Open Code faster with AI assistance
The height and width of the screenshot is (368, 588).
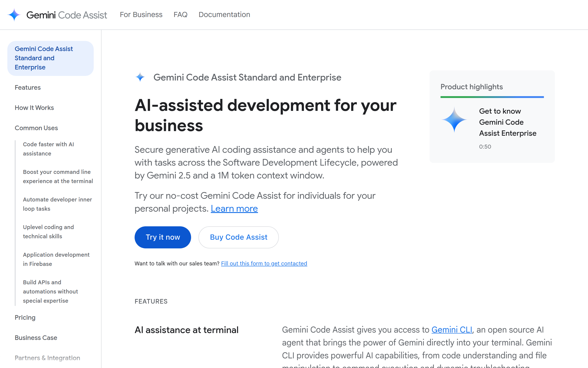click(x=48, y=149)
